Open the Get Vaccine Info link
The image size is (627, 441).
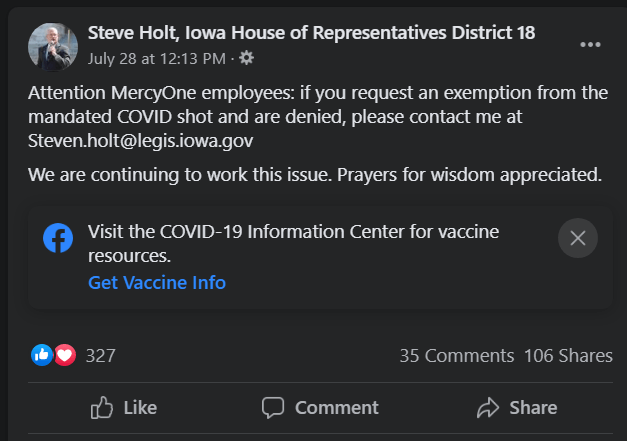coord(157,283)
